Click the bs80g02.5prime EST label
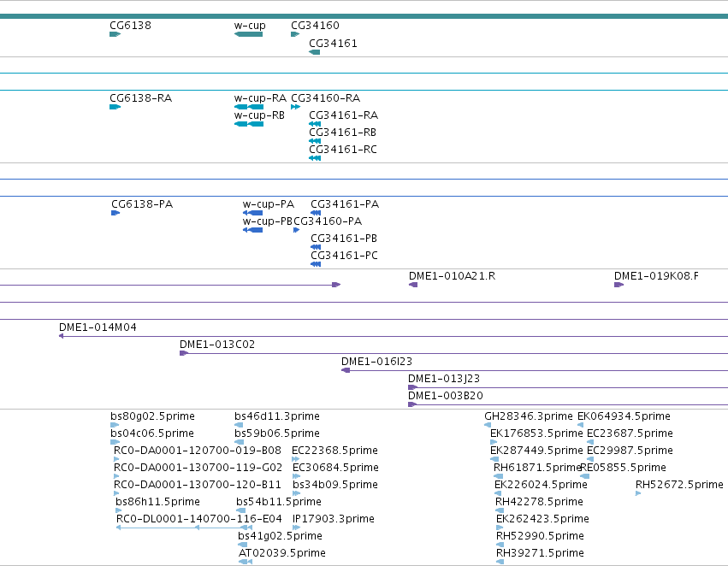Viewport: 728px width, 566px height. (153, 416)
